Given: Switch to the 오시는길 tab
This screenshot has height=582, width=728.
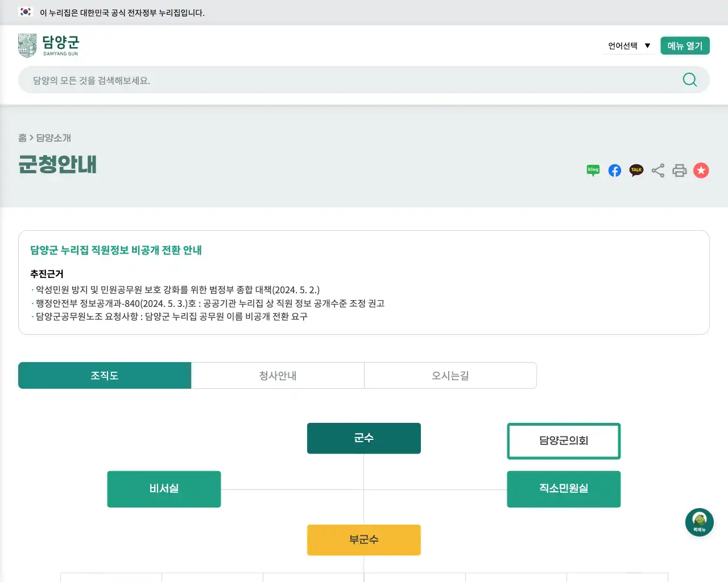Looking at the screenshot, I should pyautogui.click(x=450, y=375).
